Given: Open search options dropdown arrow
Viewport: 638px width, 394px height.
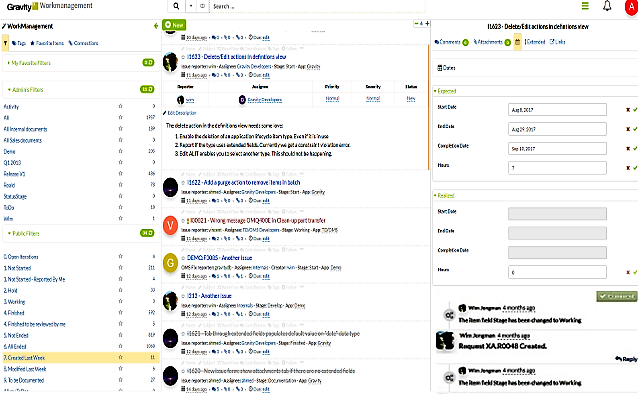Looking at the screenshot, I should [x=191, y=6].
